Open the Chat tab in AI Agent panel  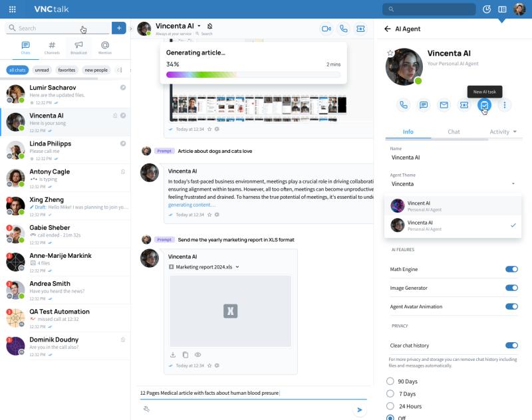(454, 132)
